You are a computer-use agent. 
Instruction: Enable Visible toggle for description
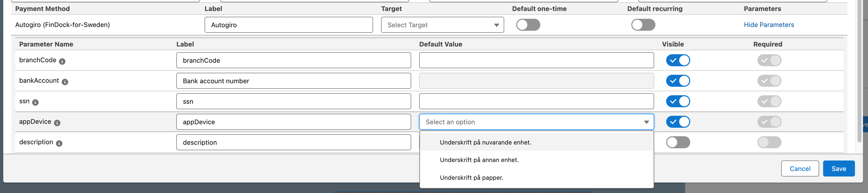tap(678, 142)
